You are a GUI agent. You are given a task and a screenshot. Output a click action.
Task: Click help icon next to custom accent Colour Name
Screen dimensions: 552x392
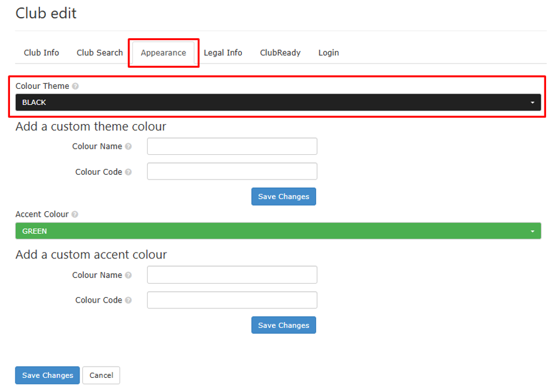click(128, 275)
